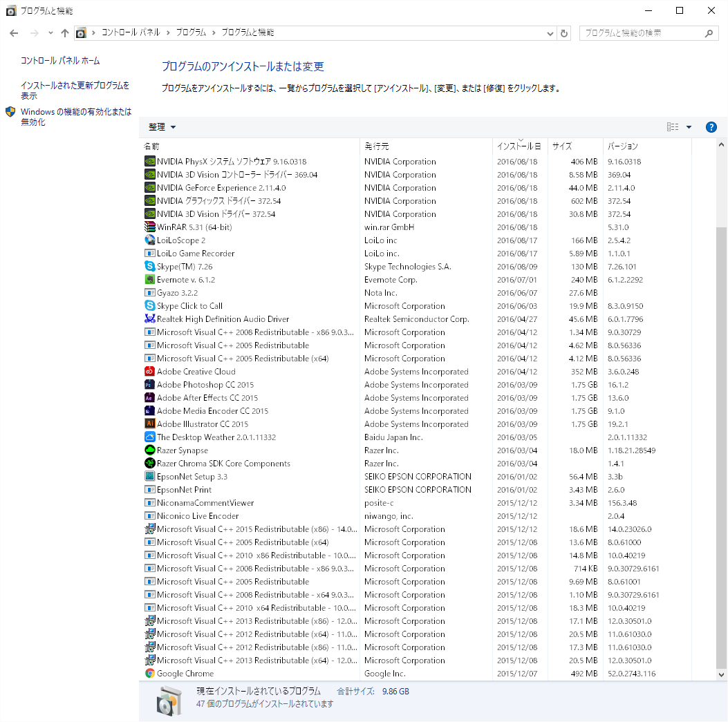
Task: Click the EpsonNet Setup 3.3 icon
Action: coord(149,477)
